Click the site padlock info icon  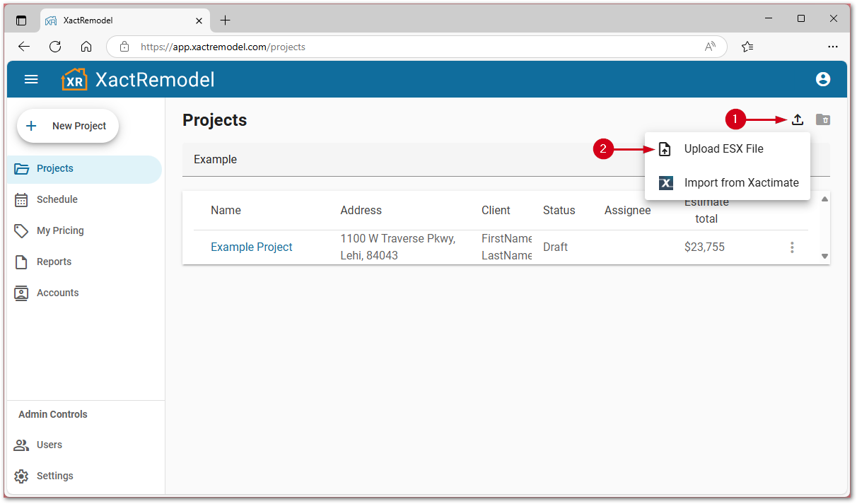(x=124, y=47)
